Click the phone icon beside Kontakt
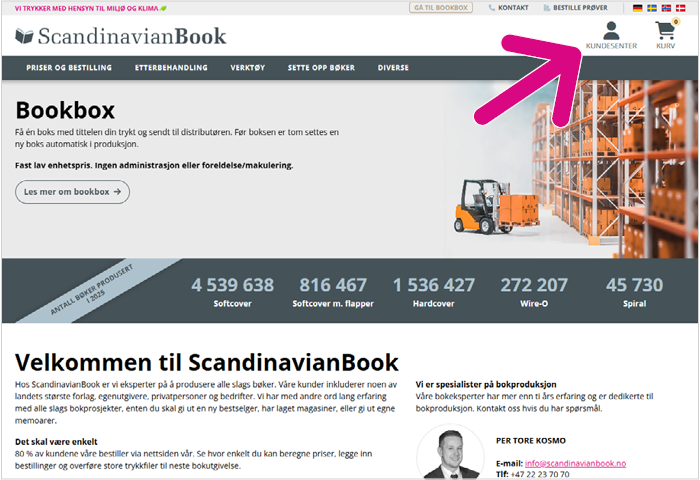The image size is (700, 480). 492,8
